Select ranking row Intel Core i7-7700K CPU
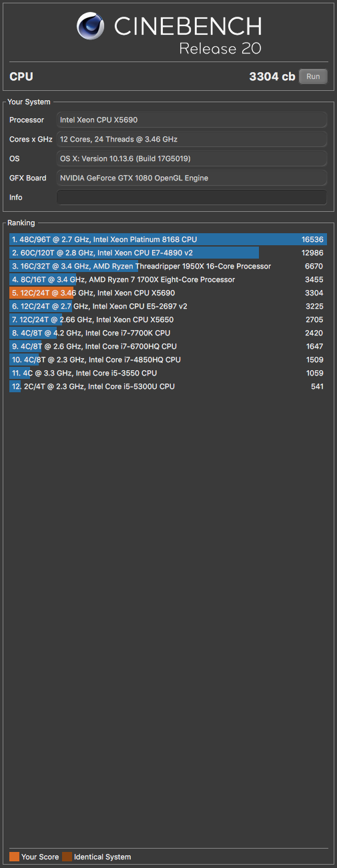Image resolution: width=337 pixels, height=868 pixels. (x=168, y=333)
